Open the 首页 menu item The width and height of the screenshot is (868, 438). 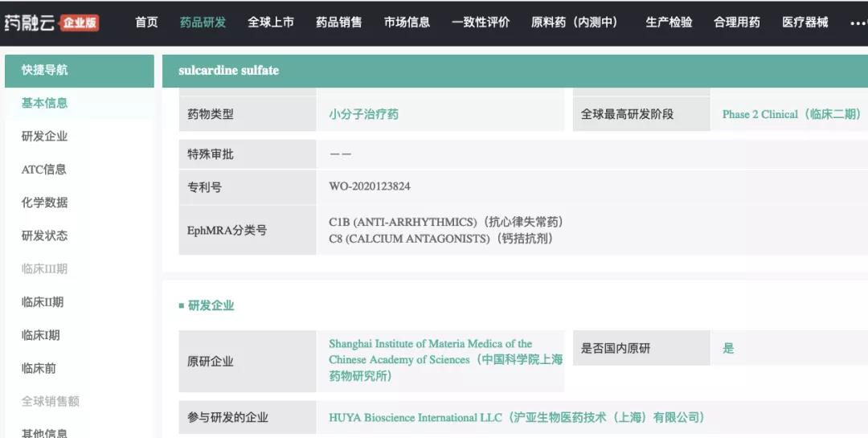(146, 23)
